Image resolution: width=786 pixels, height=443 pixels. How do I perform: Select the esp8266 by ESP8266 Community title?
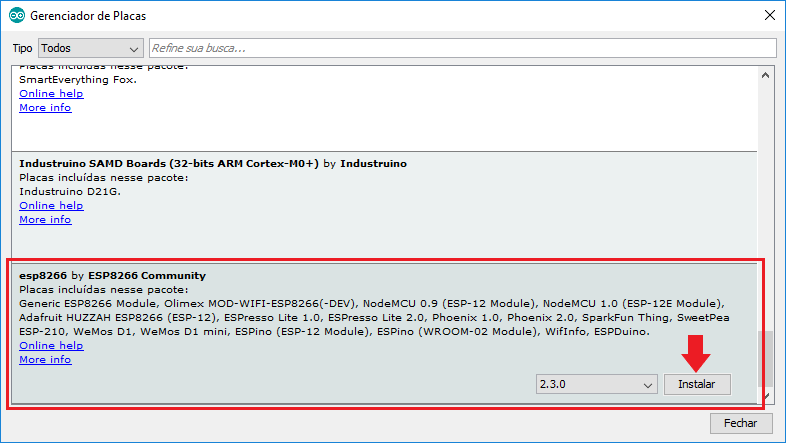pos(113,276)
